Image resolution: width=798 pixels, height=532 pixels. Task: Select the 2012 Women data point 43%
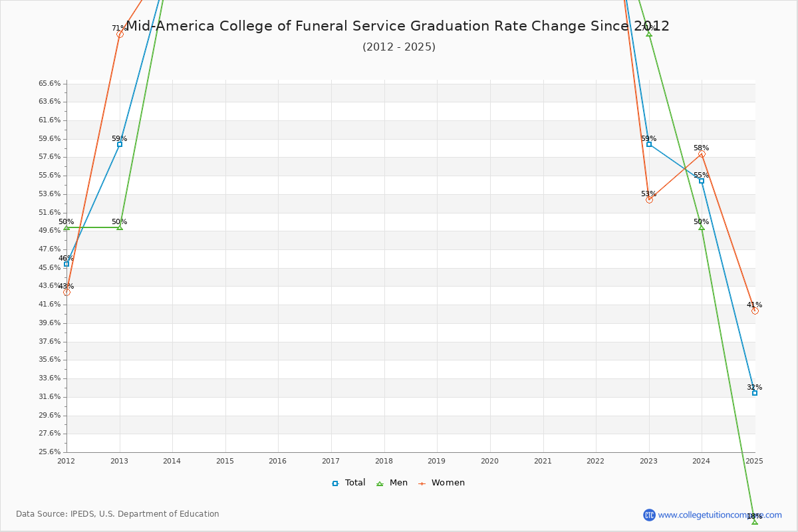coord(66,292)
